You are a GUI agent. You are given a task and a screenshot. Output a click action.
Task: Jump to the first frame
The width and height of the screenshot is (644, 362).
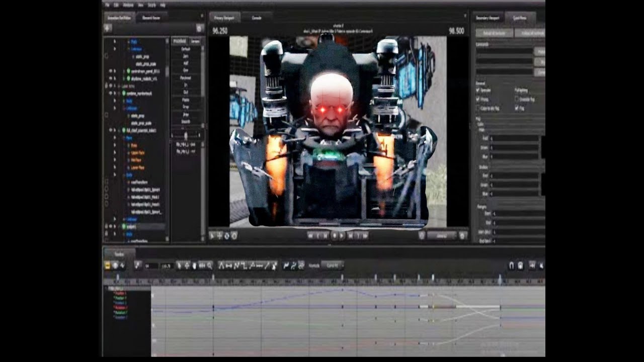[x=311, y=235]
